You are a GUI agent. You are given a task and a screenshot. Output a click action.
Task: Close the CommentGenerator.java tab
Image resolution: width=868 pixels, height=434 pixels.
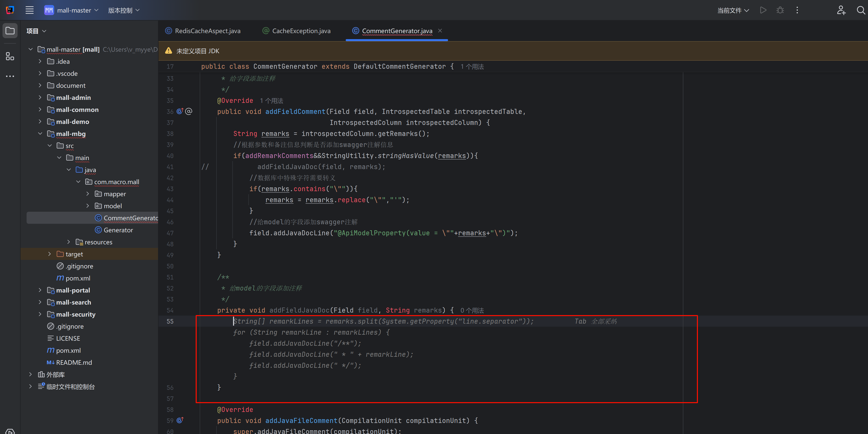point(440,31)
